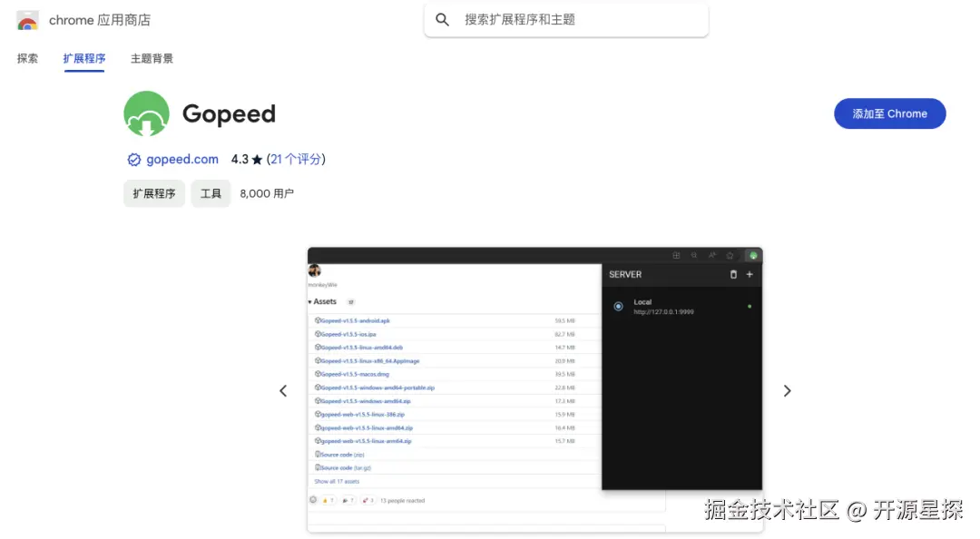Click the Gopeed extension icon in the browser toolbar

(x=753, y=255)
